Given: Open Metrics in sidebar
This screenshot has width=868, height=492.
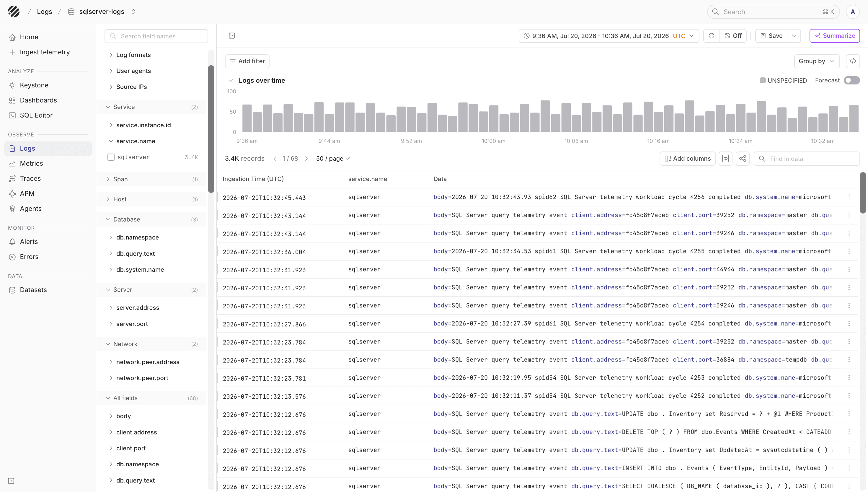Looking at the screenshot, I should coord(48,164).
